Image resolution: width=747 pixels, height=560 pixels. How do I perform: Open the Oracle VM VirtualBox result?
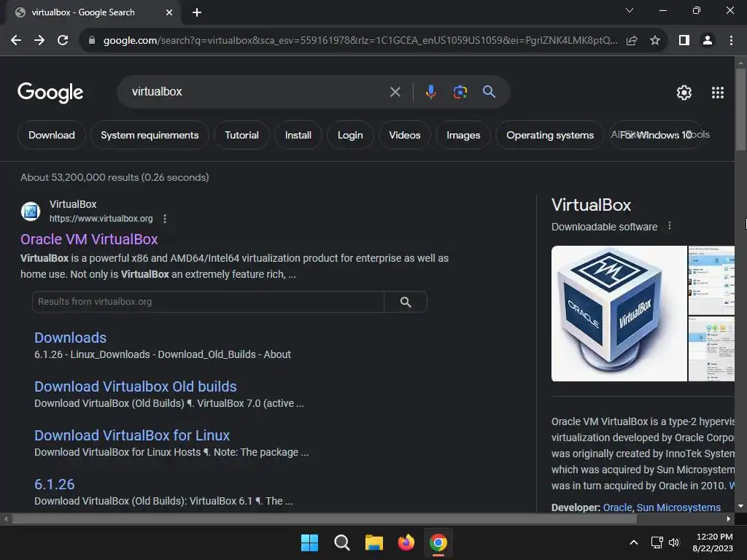click(89, 239)
